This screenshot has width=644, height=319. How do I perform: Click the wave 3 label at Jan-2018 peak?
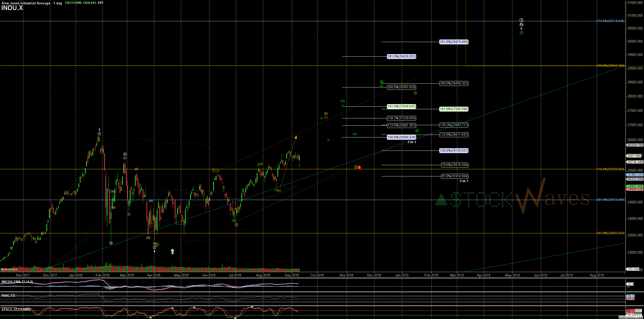tap(99, 130)
